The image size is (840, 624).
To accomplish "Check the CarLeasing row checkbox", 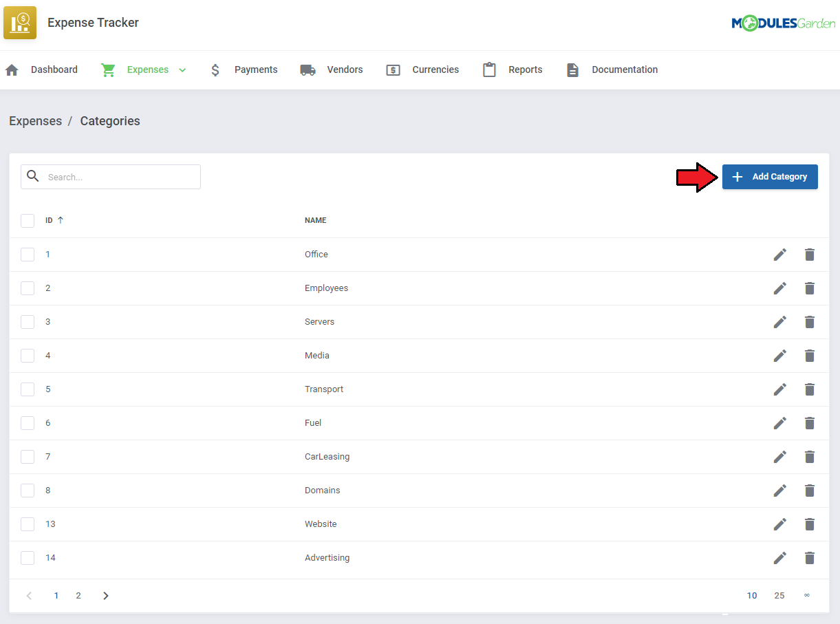I will point(28,457).
